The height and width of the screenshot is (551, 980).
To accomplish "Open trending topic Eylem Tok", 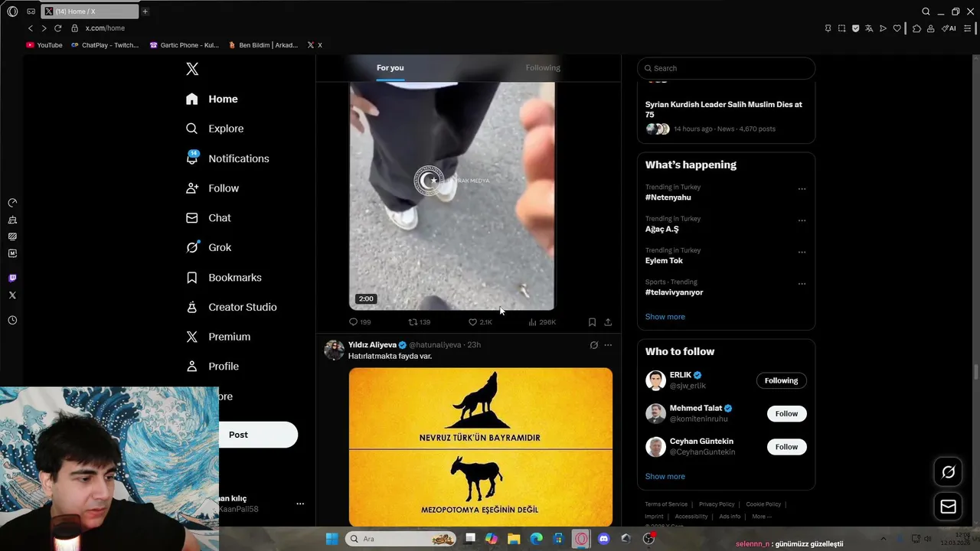I will 664,260.
